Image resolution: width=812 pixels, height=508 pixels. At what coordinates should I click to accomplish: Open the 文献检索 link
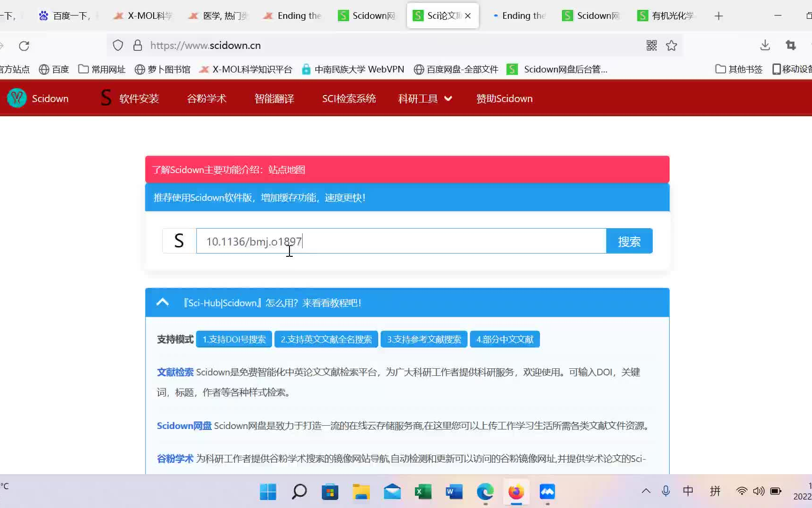click(x=175, y=372)
